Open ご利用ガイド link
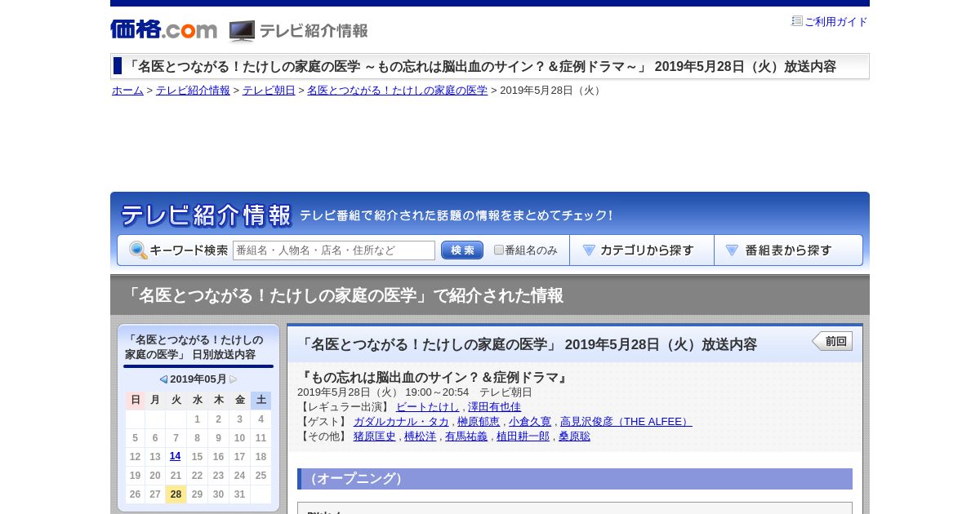Viewport: 980px width, 514px height. [x=836, y=22]
